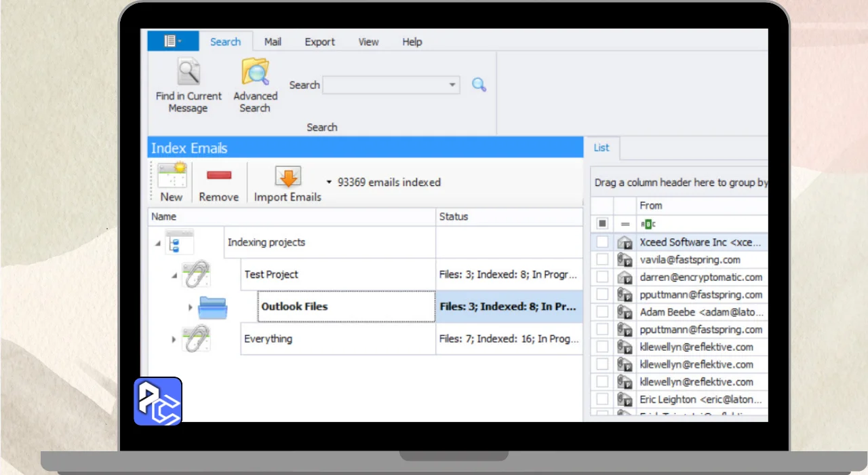Check the Xceed Software Inc email checkbox

[x=602, y=242]
